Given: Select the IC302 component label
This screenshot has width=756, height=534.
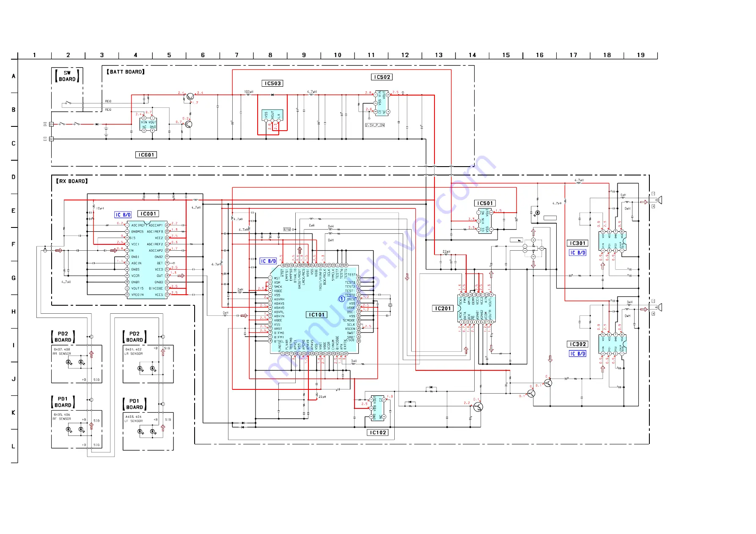Looking at the screenshot, I should (577, 344).
